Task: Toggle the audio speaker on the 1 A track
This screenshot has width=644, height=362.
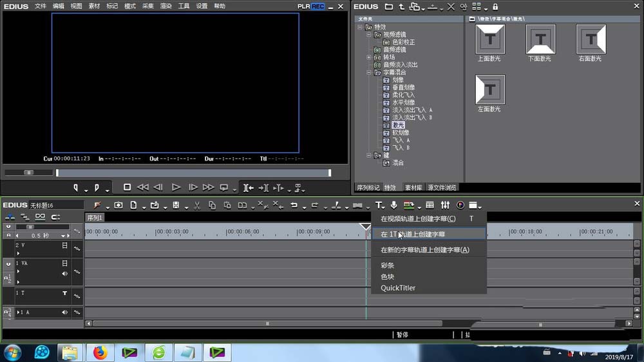Action: click(64, 312)
